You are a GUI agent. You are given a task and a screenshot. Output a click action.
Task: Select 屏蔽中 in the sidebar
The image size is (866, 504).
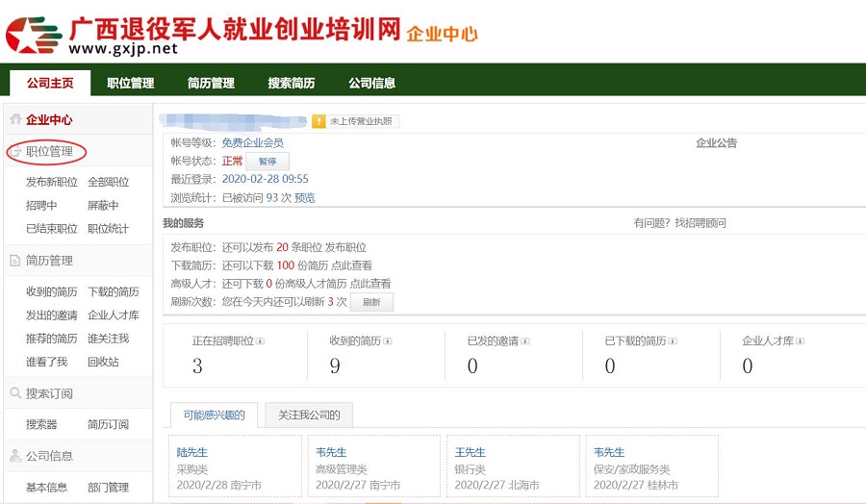click(x=103, y=206)
